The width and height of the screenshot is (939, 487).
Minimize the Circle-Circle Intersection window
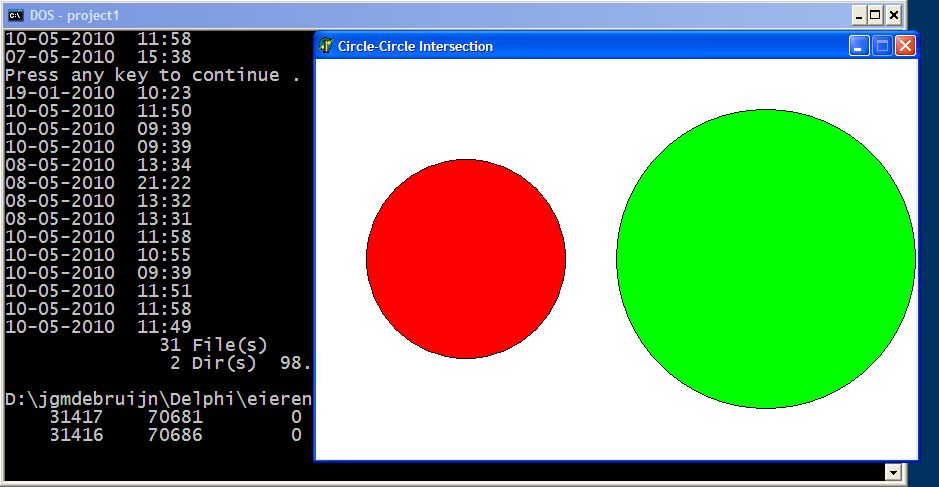click(859, 46)
